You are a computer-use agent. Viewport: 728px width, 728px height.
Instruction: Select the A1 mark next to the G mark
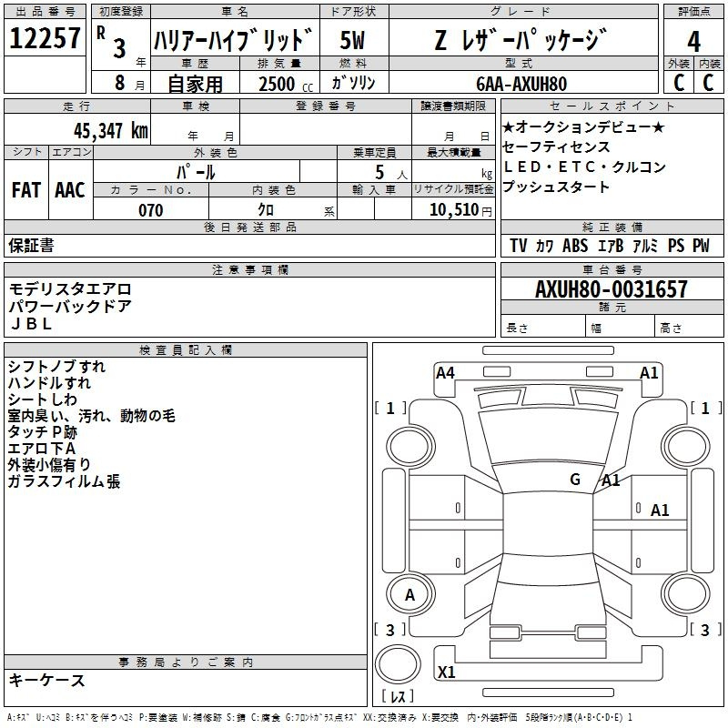[611, 480]
